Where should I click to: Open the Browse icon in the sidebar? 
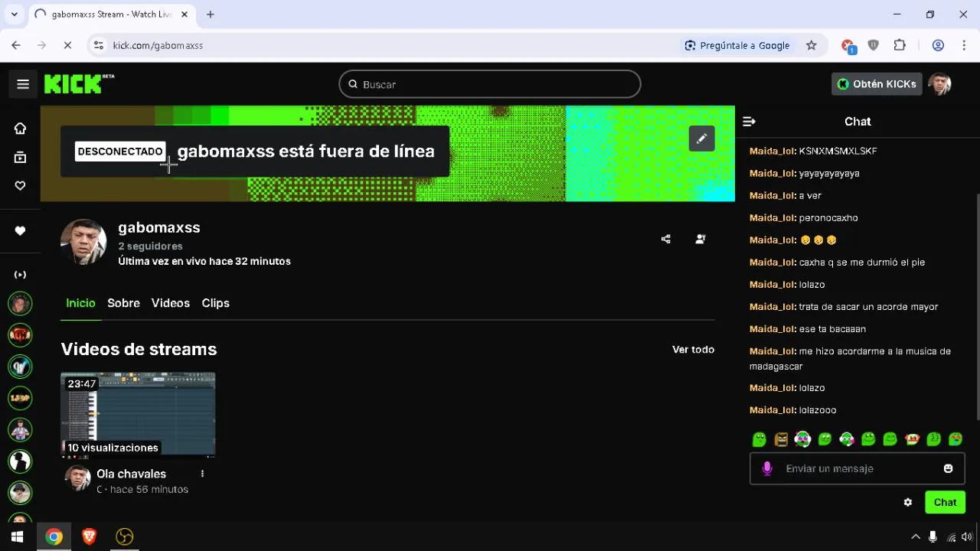pos(20,158)
